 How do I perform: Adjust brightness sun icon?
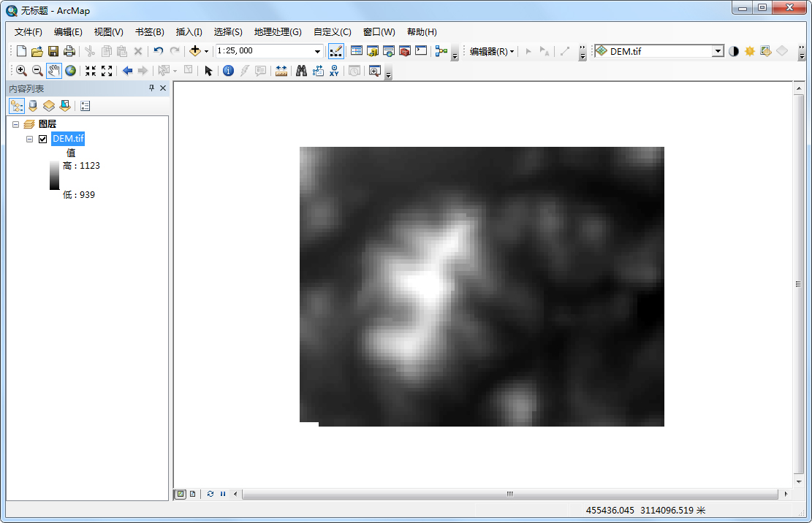tap(749, 50)
